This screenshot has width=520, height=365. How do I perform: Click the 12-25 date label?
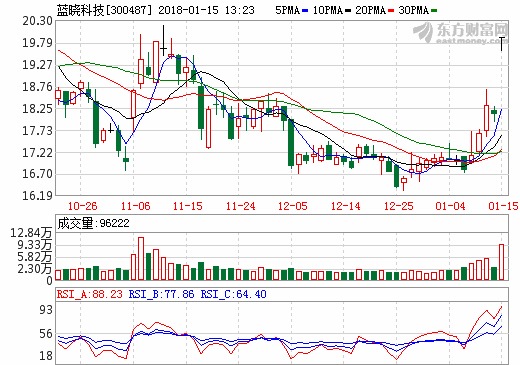point(398,206)
